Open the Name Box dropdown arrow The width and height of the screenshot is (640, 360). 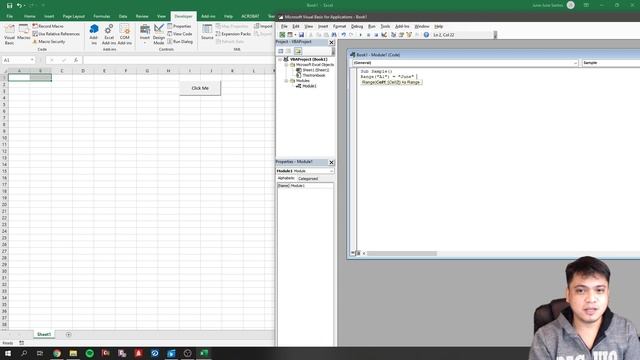[32, 60]
